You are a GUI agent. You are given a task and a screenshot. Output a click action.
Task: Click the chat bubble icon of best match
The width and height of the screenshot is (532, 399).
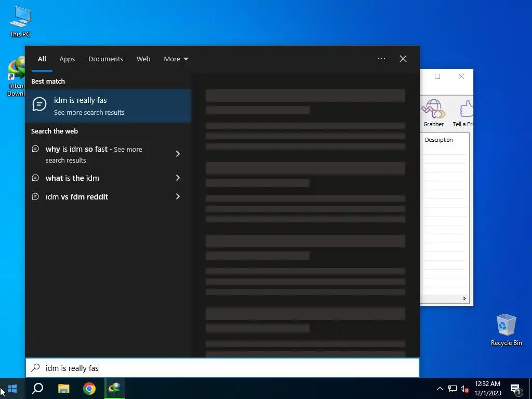[x=39, y=104]
